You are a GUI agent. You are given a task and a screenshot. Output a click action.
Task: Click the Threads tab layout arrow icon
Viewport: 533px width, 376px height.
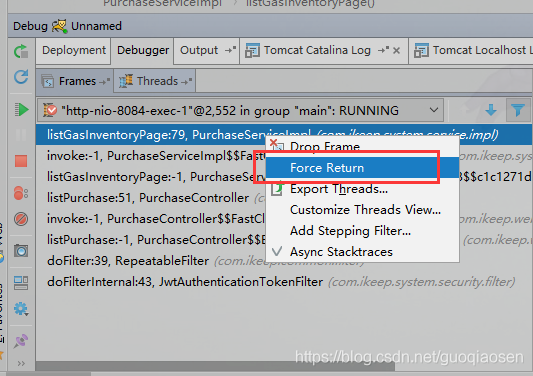[x=187, y=82]
